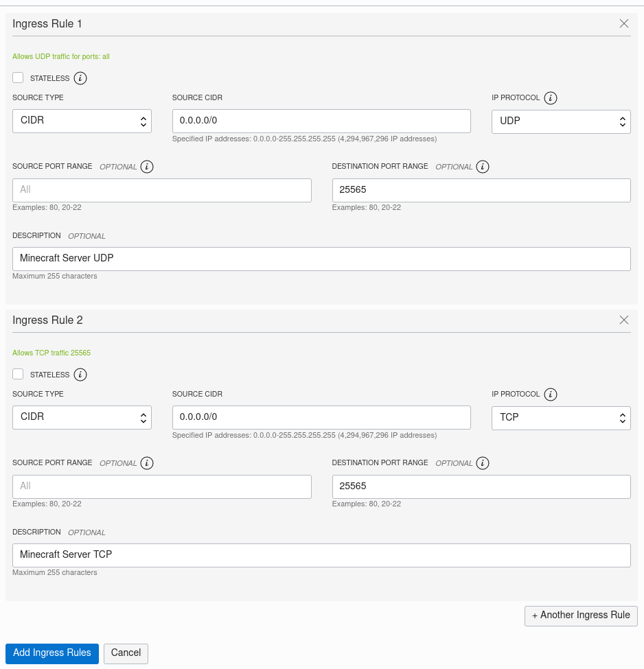
Task: Open Source Type CIDR dropdown in Rule 2
Action: (82, 417)
